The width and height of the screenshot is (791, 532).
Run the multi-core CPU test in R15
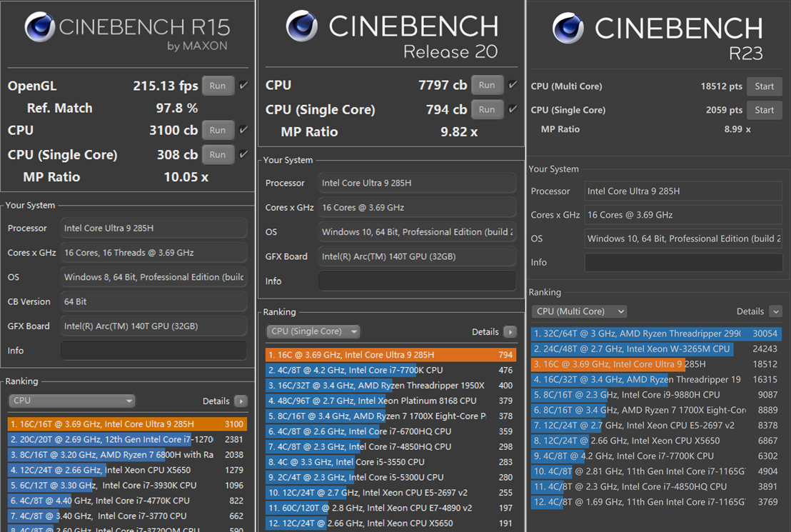218,130
